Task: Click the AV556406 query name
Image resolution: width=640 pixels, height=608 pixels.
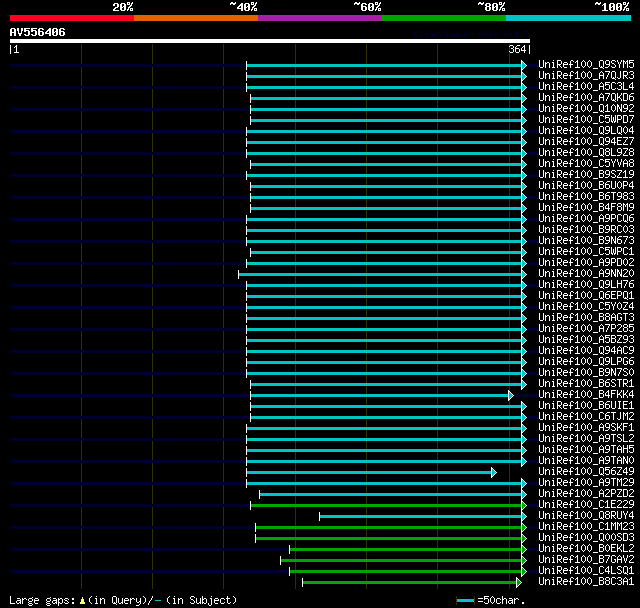Action: pos(38,32)
